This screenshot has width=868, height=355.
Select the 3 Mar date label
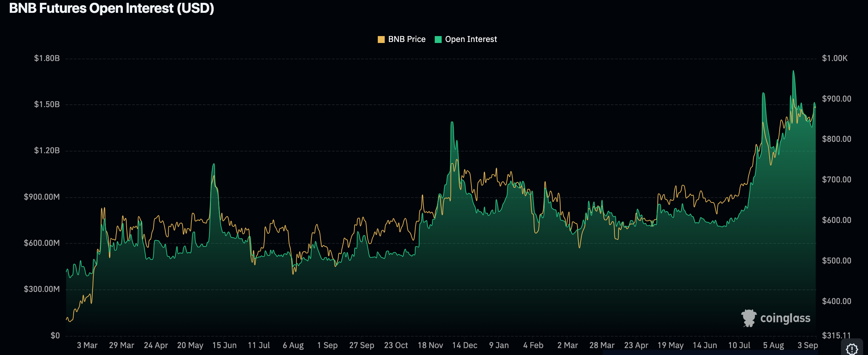pyautogui.click(x=87, y=345)
